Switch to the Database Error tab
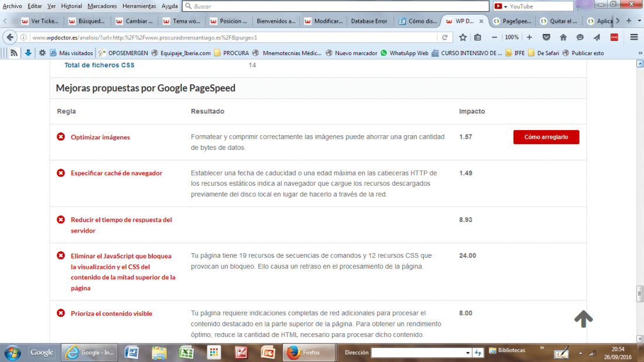644x362 pixels. [x=369, y=21]
